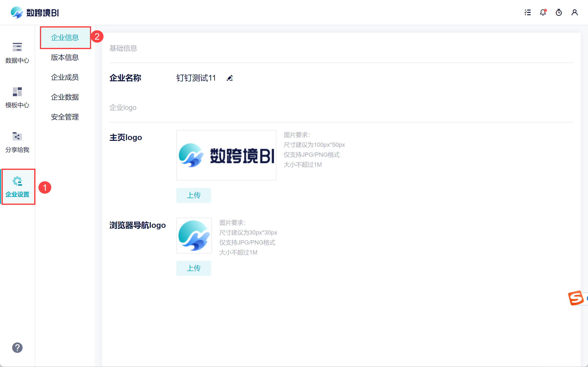This screenshot has width=588, height=367.
Task: Open the user profile icon
Action: click(575, 12)
